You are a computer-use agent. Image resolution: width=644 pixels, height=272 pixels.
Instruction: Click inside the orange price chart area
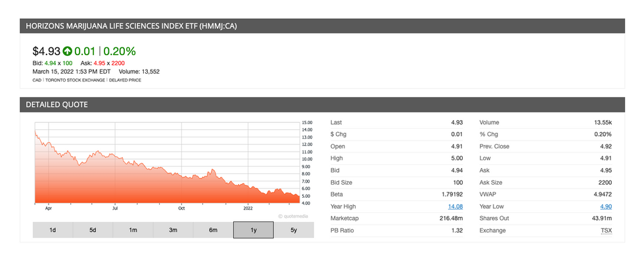(x=164, y=184)
